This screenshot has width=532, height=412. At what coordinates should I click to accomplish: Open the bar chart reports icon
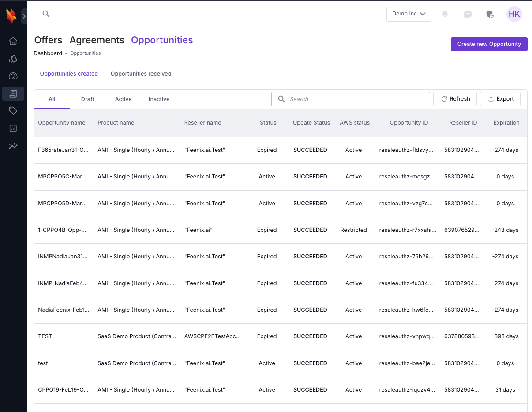coord(13,129)
